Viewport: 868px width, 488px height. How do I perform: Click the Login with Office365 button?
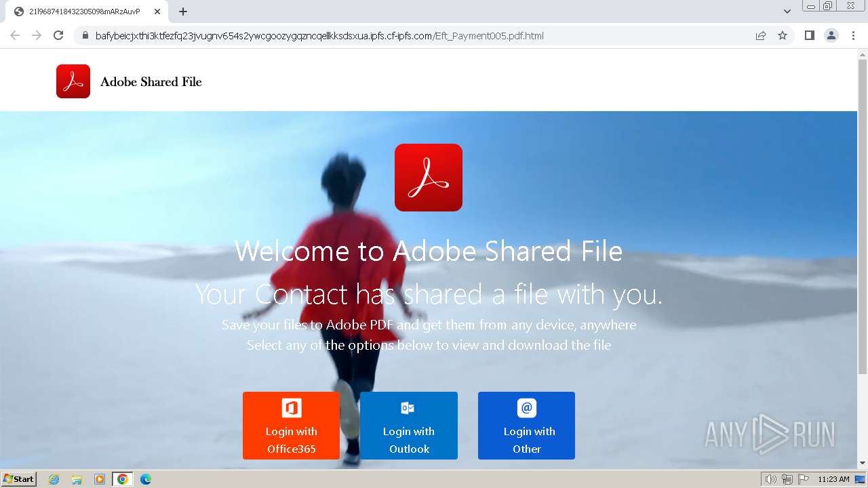coord(291,426)
